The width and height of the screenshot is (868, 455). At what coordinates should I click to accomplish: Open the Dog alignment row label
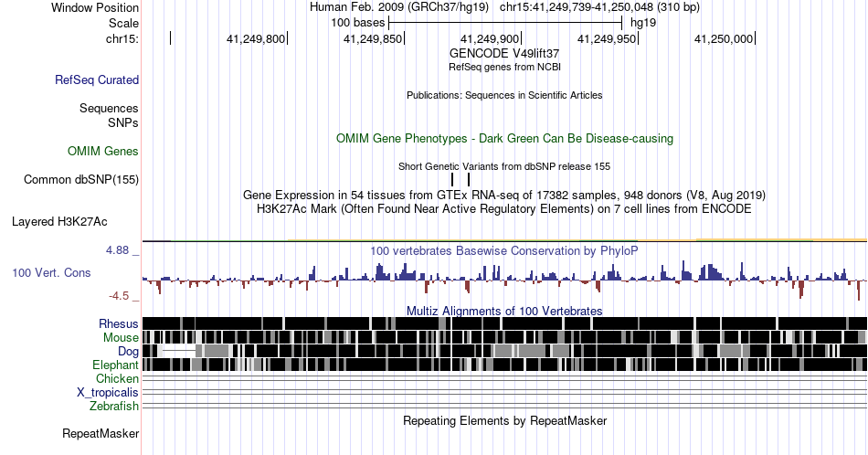pos(129,351)
